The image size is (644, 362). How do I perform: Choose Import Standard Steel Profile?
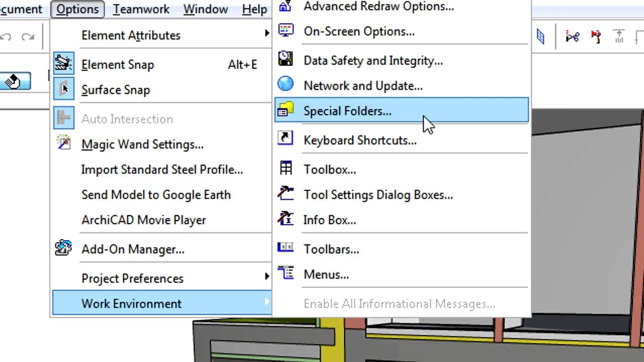point(162,169)
